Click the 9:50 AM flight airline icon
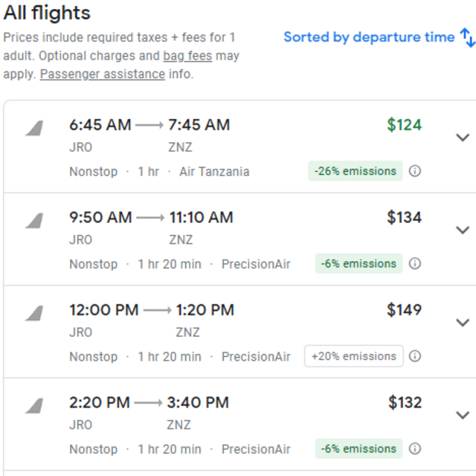 pos(34,221)
